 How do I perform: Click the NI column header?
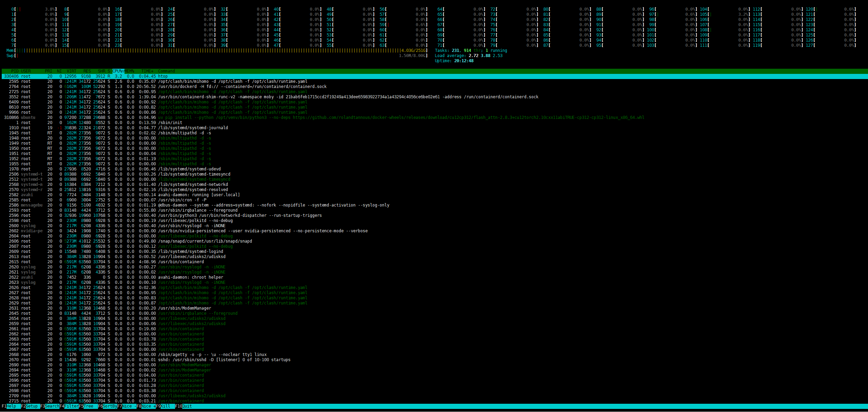point(59,71)
